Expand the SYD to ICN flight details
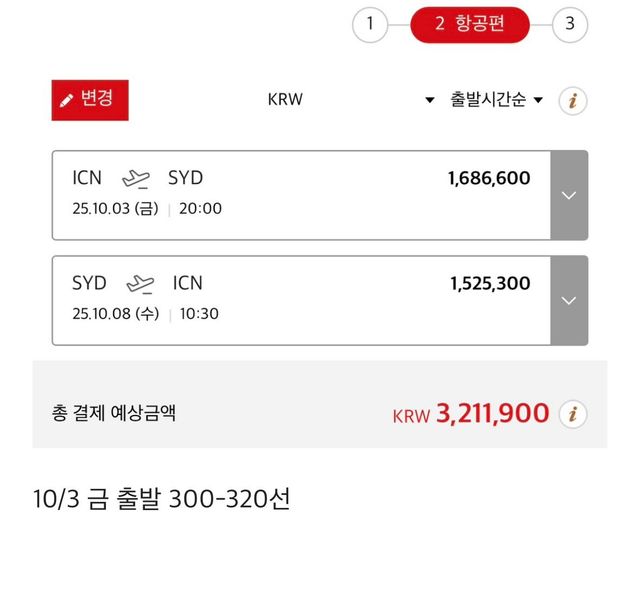This screenshot has width=640, height=594. [x=569, y=300]
